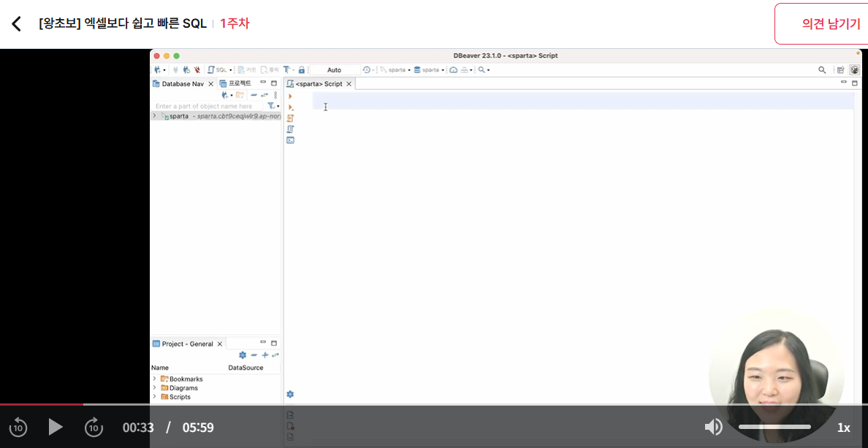
Task: Click the plus icon in Project panel
Action: (265, 355)
